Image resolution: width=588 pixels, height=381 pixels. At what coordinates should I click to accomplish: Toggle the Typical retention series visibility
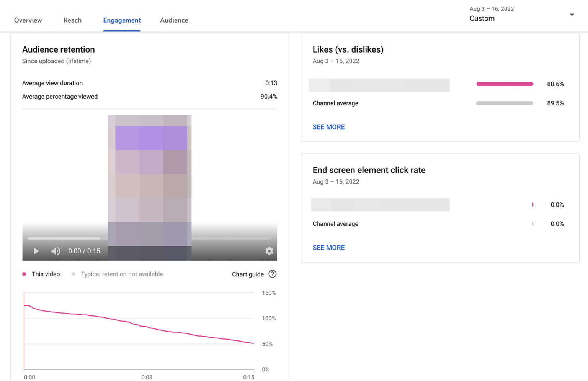click(122, 274)
